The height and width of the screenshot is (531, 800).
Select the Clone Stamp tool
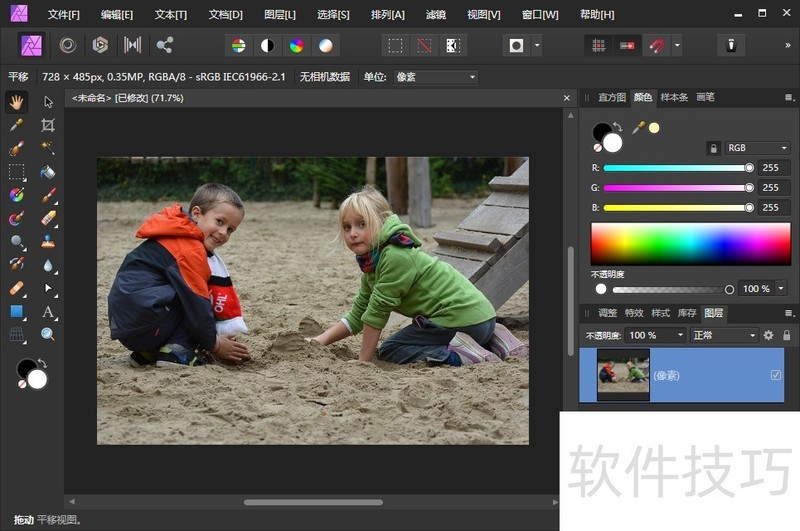47,241
